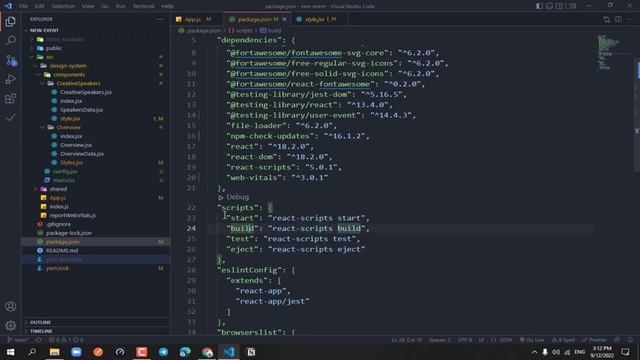Open the Search view in activity bar

11,40
